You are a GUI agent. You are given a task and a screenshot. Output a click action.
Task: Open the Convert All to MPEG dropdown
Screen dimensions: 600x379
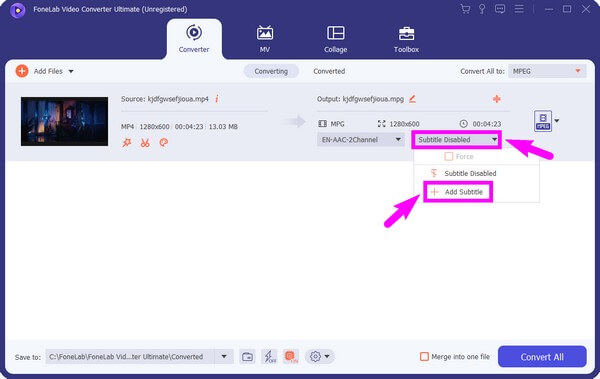pos(547,71)
